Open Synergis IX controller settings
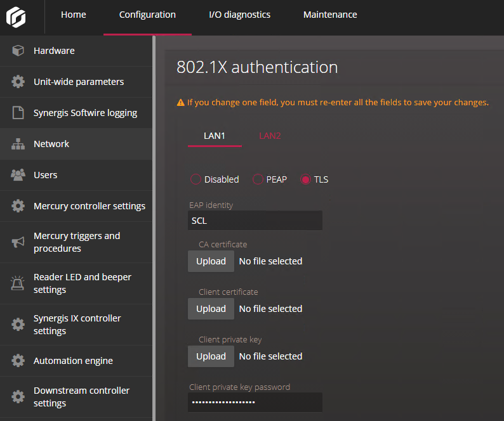This screenshot has width=504, height=421. [x=76, y=325]
